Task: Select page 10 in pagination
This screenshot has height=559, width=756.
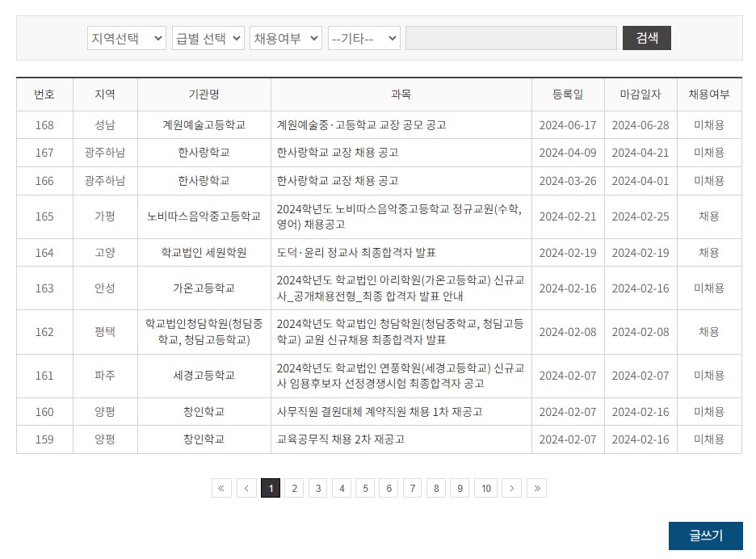Action: pyautogui.click(x=485, y=488)
